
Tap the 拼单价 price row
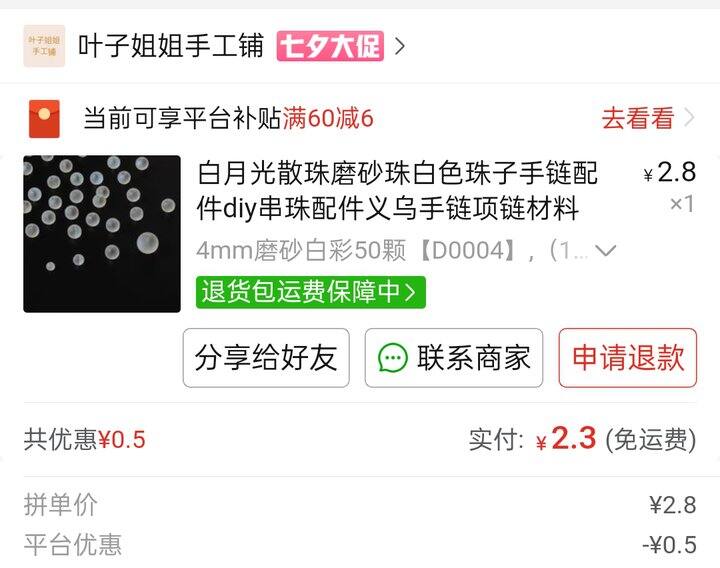360,505
